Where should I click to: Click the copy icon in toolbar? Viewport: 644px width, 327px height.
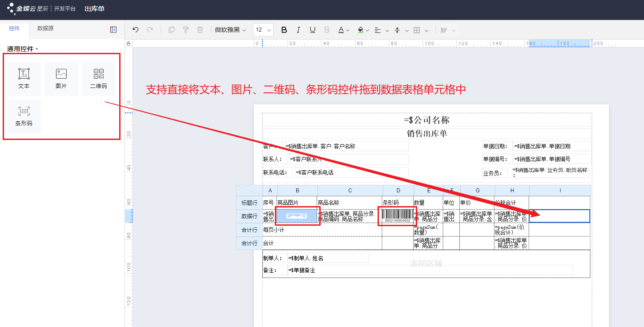[x=172, y=30]
